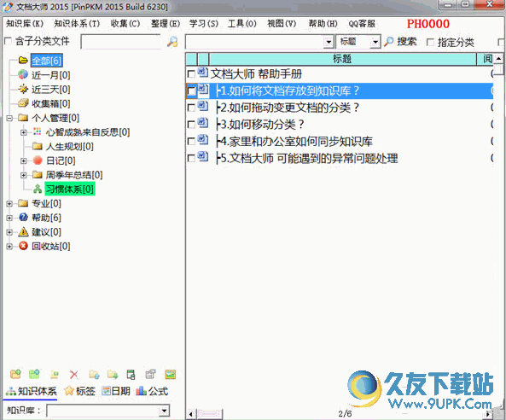Click the QQ客服 menu link

[362, 24]
